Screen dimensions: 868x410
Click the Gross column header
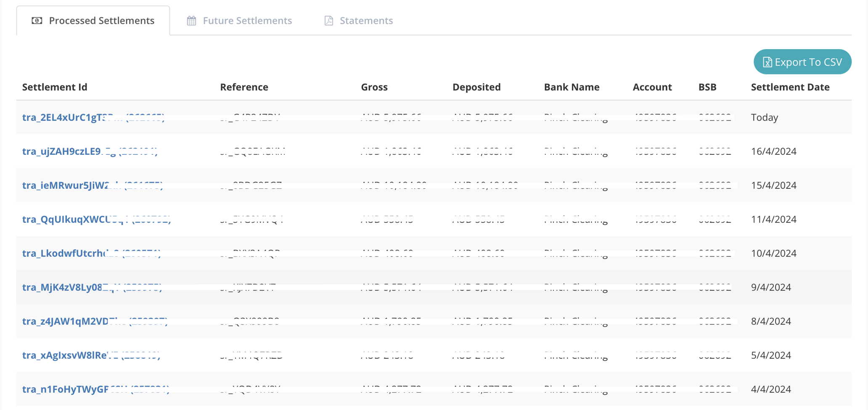click(374, 87)
